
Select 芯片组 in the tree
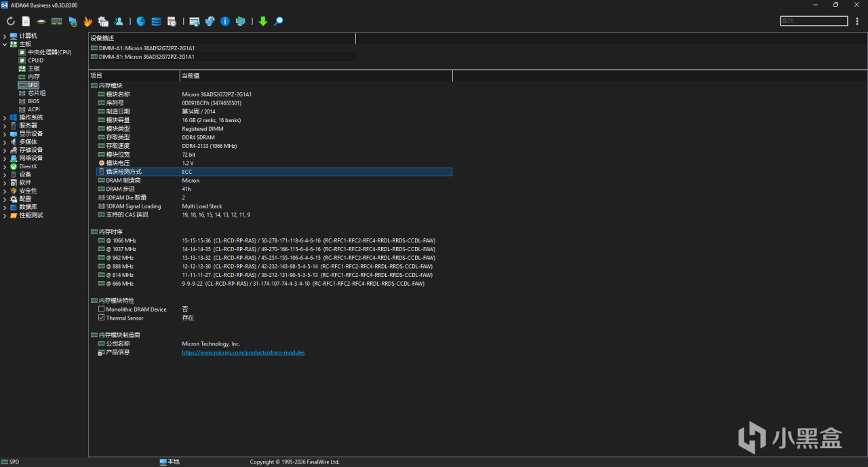(37, 93)
